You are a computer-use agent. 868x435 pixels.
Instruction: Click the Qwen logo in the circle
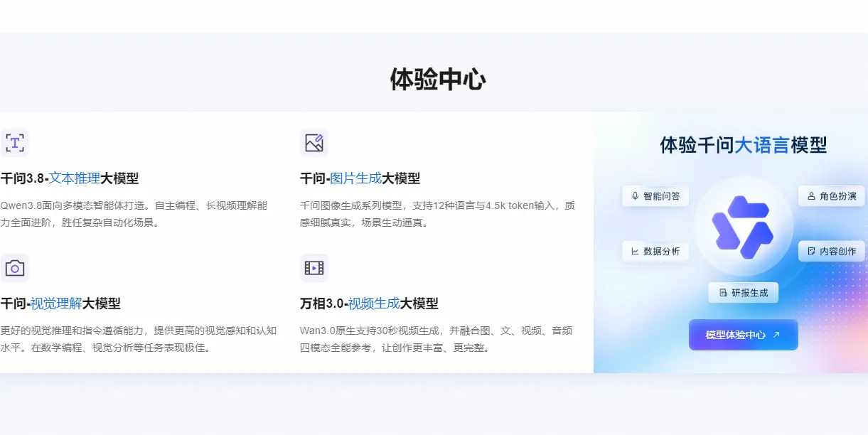click(x=743, y=227)
